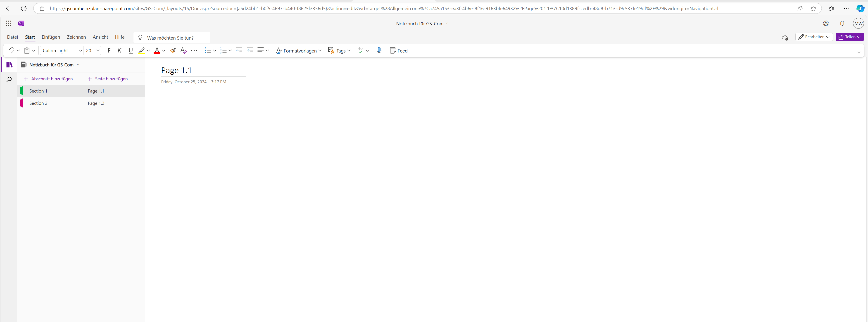Toggle bold formatting (F)

(x=109, y=51)
